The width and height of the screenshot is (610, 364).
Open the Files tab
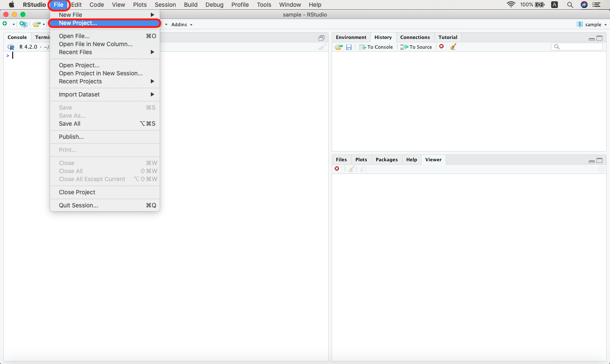coord(341,160)
